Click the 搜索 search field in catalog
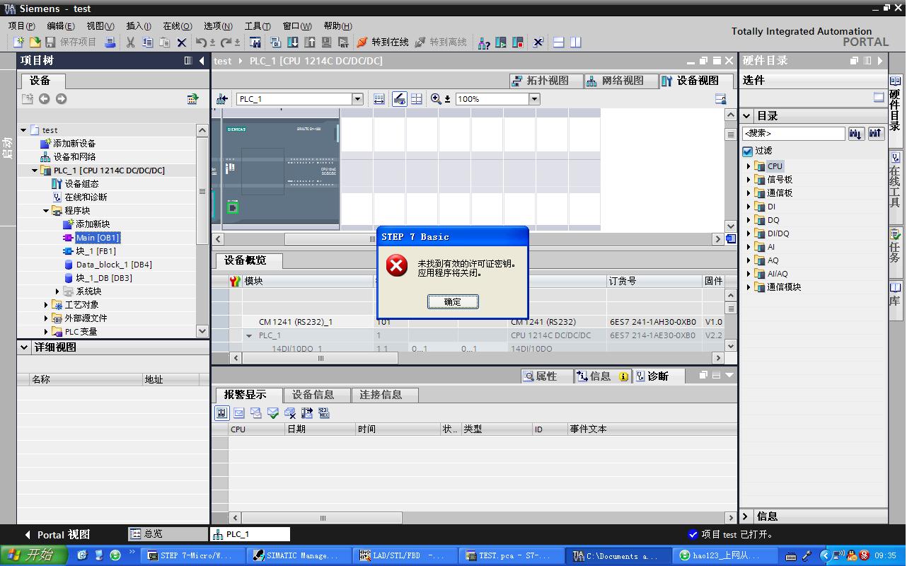924x566 pixels. point(793,133)
